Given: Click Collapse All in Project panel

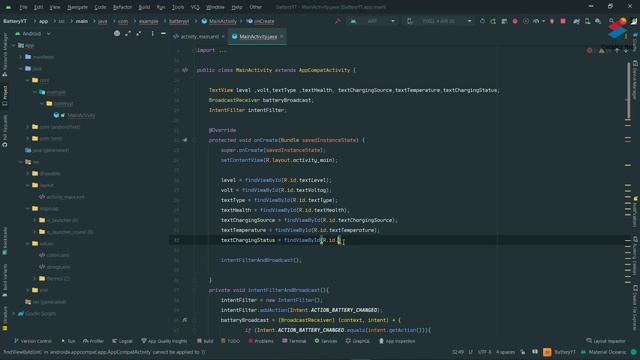Looking at the screenshot, I should click(139, 33).
